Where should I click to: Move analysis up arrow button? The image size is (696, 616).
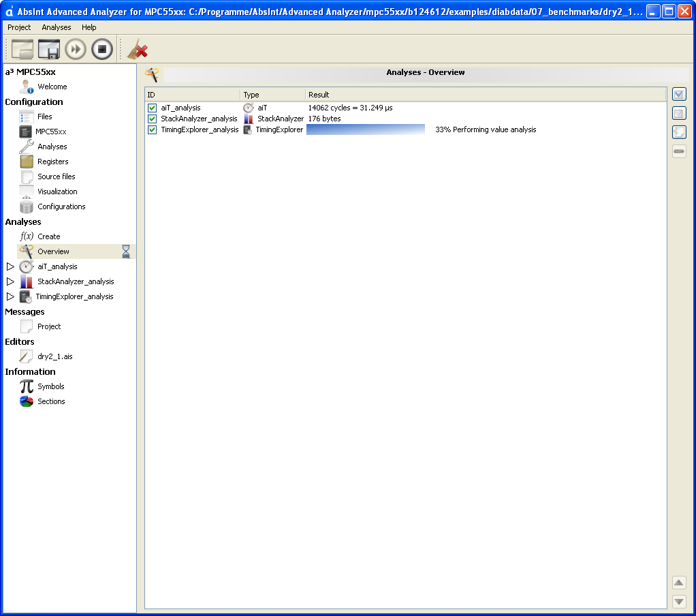click(679, 583)
